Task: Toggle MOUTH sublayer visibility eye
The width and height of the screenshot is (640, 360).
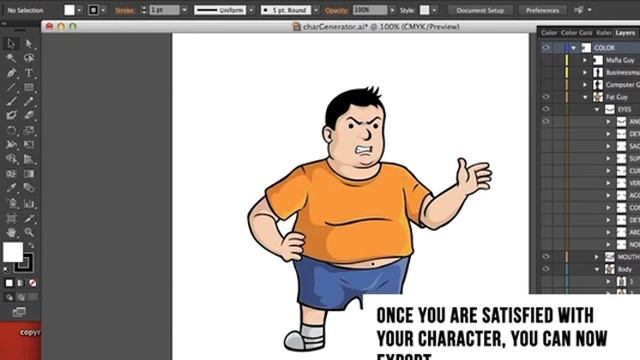Action: (x=546, y=256)
